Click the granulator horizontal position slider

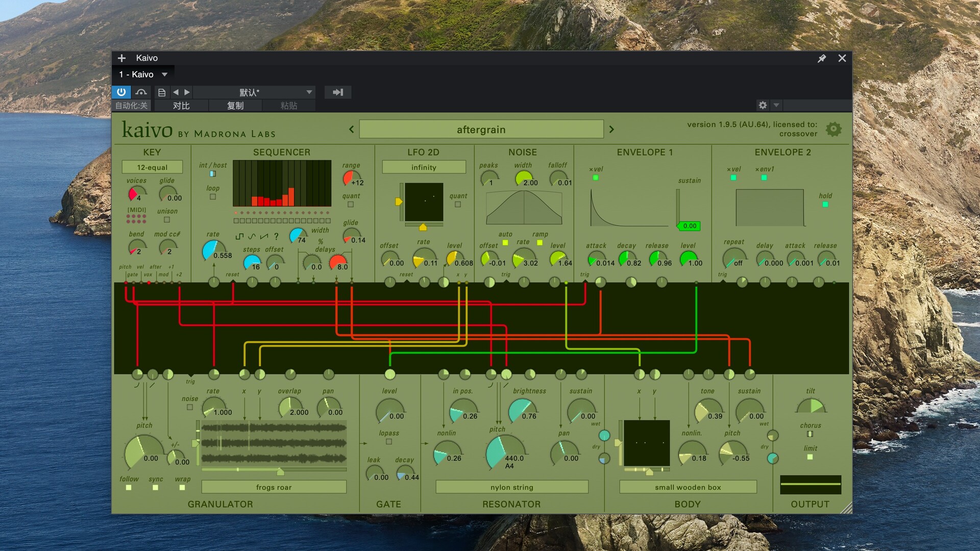(274, 469)
